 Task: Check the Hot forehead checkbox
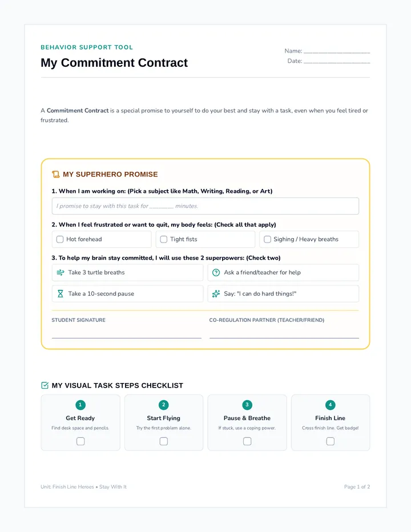[60, 239]
